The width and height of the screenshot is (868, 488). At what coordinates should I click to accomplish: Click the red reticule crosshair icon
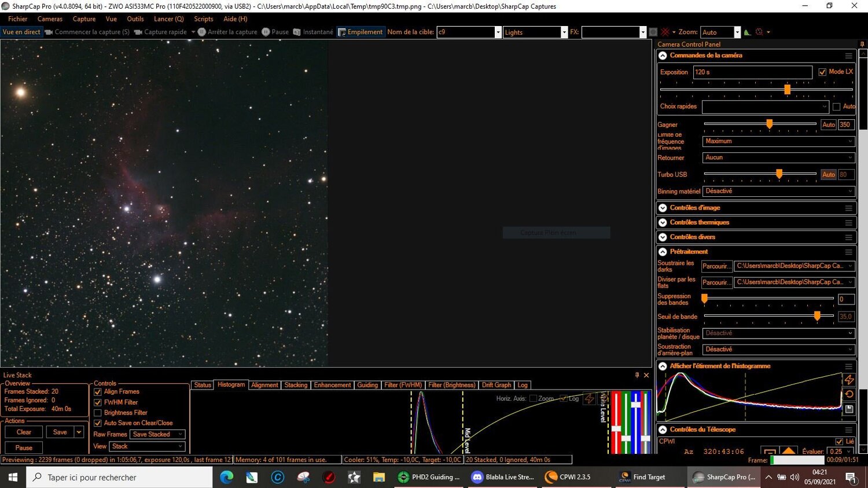tap(665, 32)
